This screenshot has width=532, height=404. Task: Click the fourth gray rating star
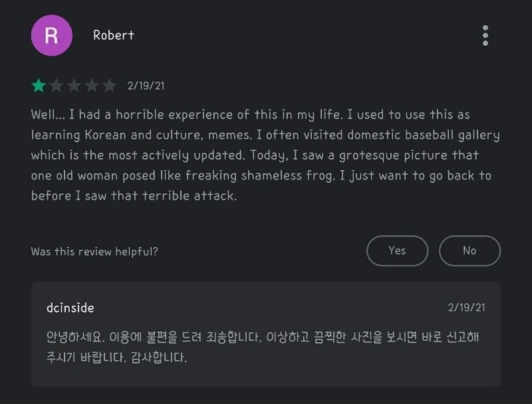pyautogui.click(x=92, y=86)
